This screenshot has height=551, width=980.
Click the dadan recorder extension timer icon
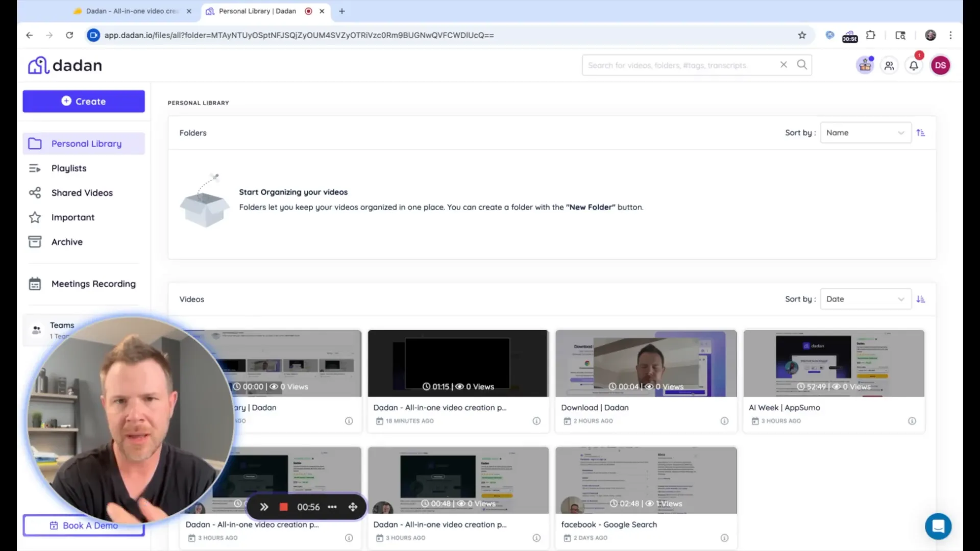(850, 36)
